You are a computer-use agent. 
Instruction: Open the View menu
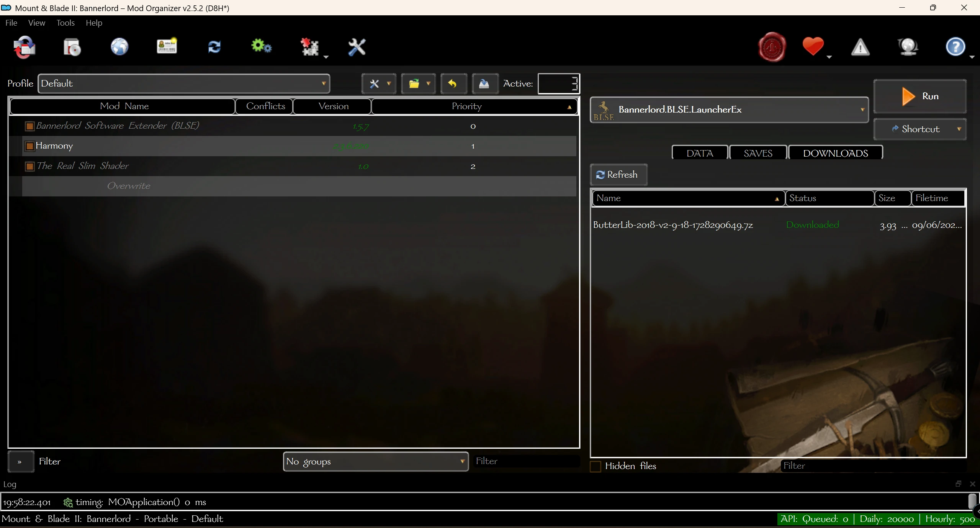coord(37,23)
